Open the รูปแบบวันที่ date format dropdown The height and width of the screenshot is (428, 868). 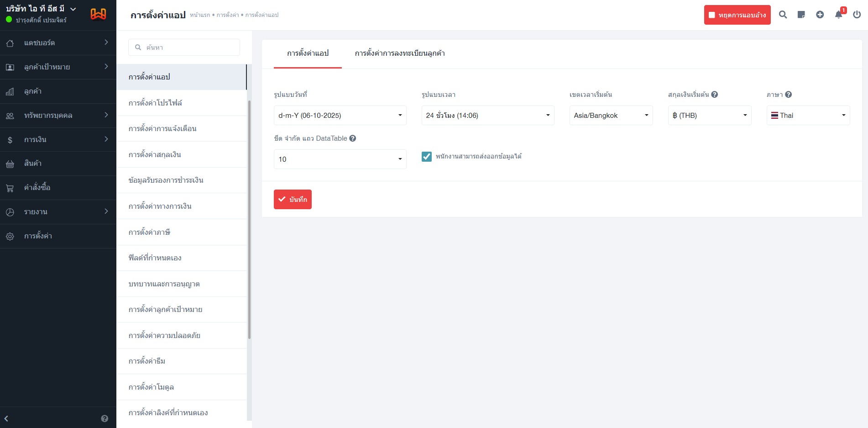tap(340, 116)
